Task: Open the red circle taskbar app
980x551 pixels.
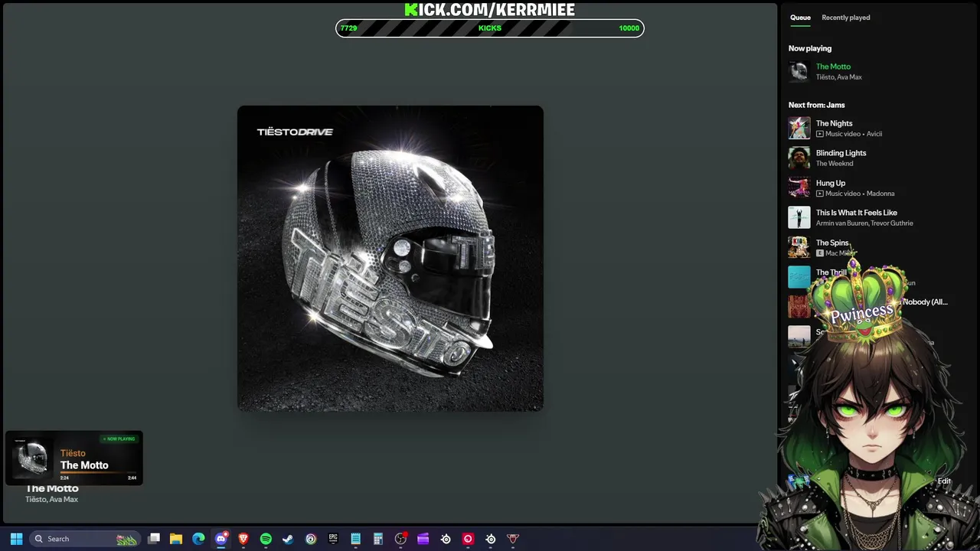Action: [468, 539]
